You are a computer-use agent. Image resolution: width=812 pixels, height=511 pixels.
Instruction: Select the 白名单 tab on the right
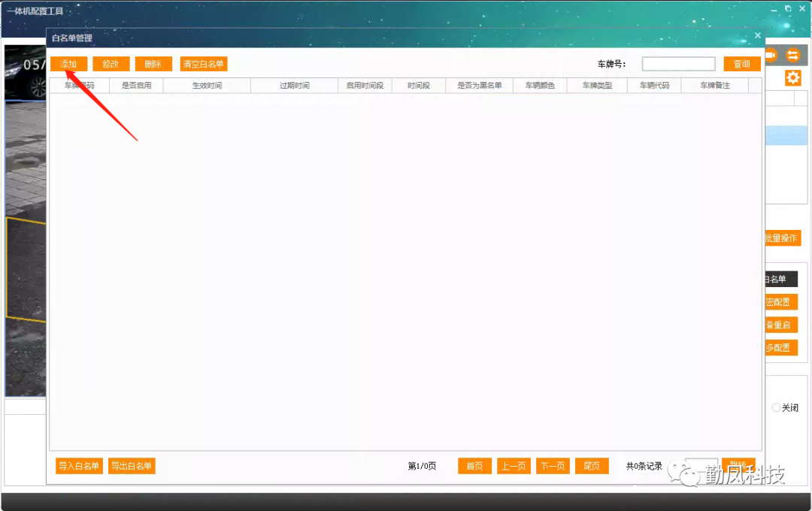point(783,279)
